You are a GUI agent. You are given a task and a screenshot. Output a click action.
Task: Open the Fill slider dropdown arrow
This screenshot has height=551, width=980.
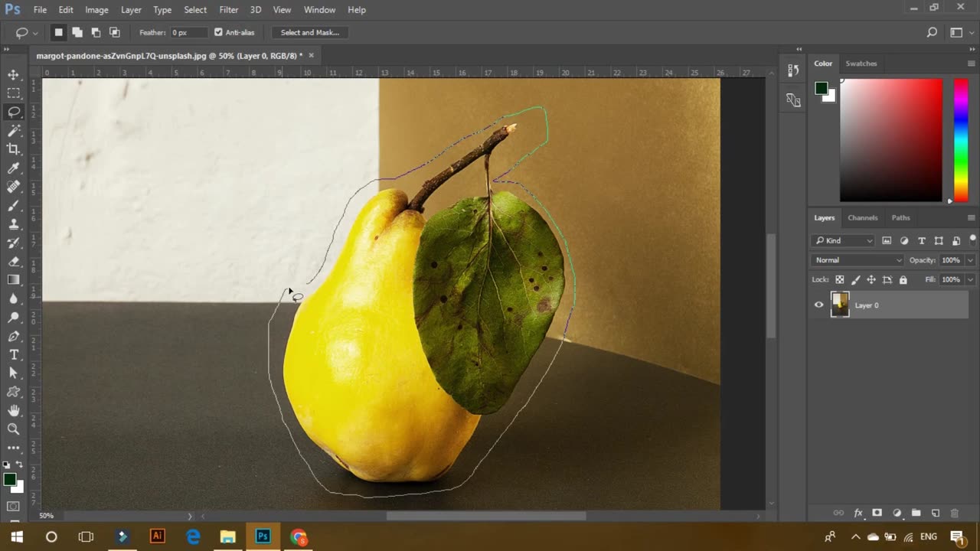click(x=970, y=279)
